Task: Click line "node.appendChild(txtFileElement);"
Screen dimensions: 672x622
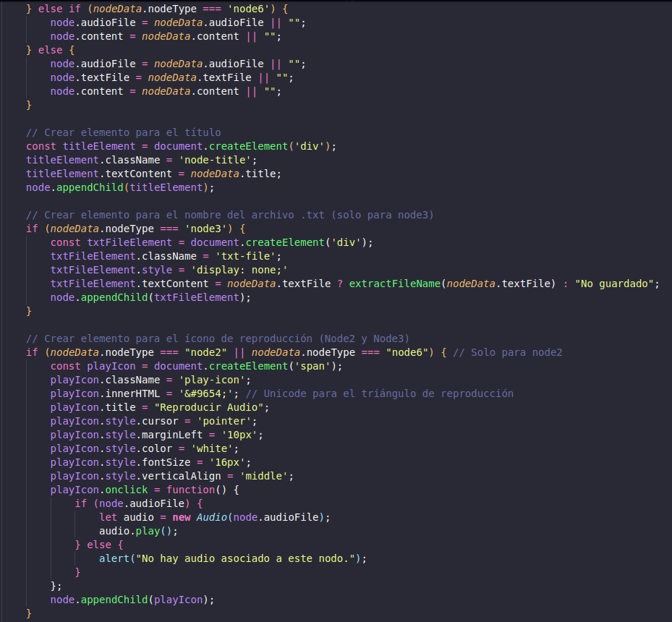Action: pos(150,297)
